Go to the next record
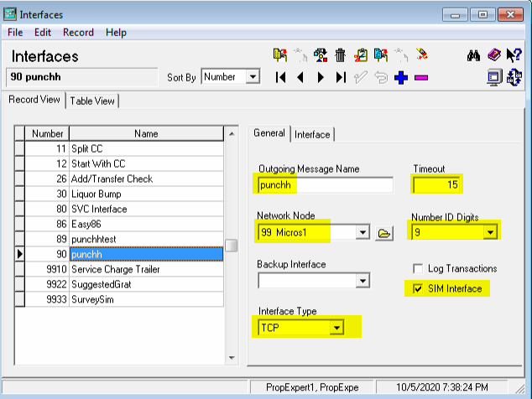532x399 pixels. click(x=321, y=78)
